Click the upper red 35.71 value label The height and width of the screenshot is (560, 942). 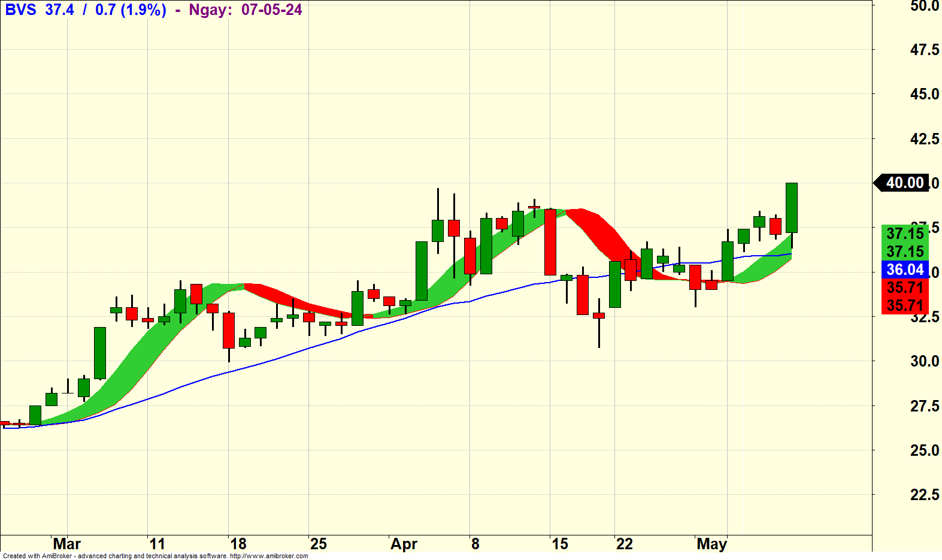[905, 287]
